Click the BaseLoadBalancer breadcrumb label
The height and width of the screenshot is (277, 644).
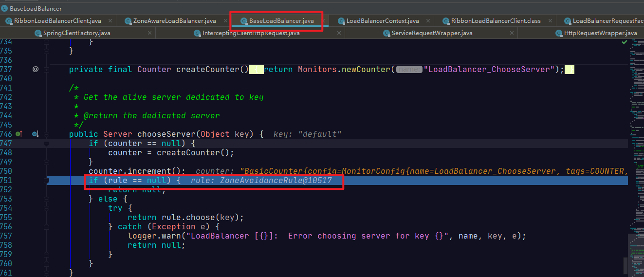click(36, 9)
